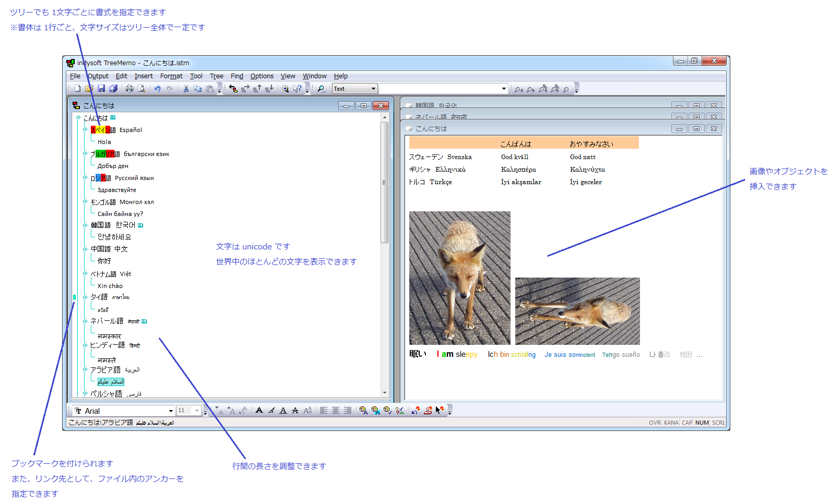830x504 pixels.
Task: Open the Options menu
Action: (x=262, y=76)
